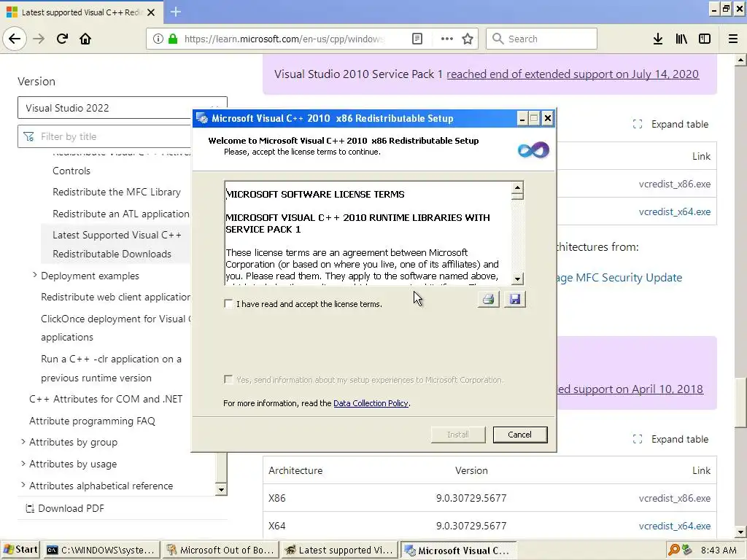Close the Latest supported Visual C++ tab
The width and height of the screenshot is (747, 560).
tap(151, 12)
